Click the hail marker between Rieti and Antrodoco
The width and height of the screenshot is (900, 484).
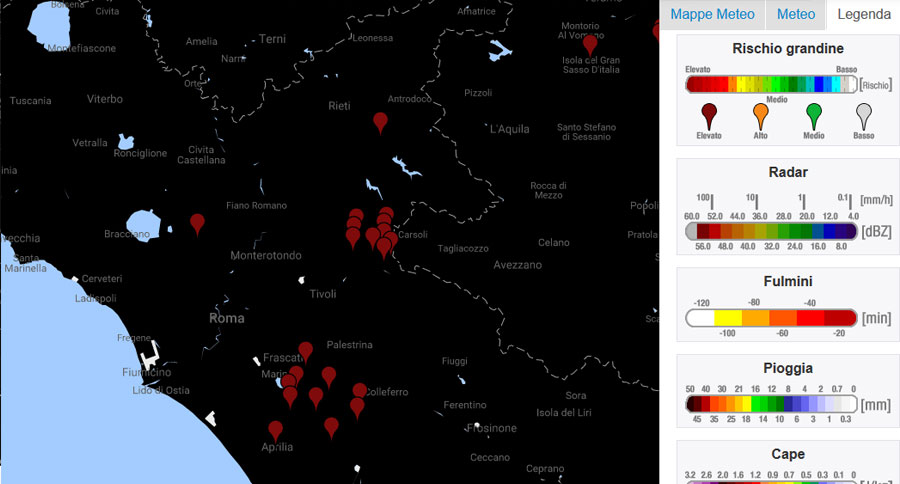(380, 121)
